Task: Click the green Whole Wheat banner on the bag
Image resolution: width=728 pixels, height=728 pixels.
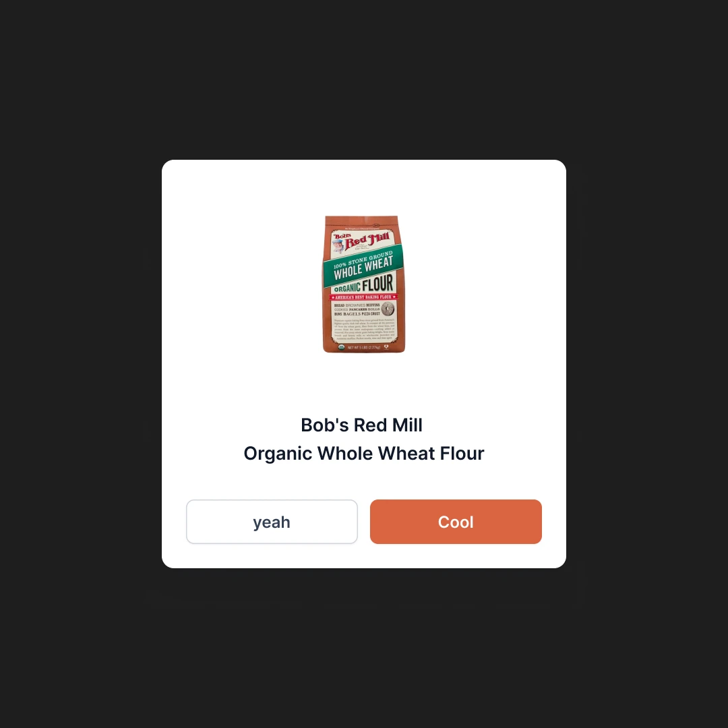Action: tap(363, 266)
